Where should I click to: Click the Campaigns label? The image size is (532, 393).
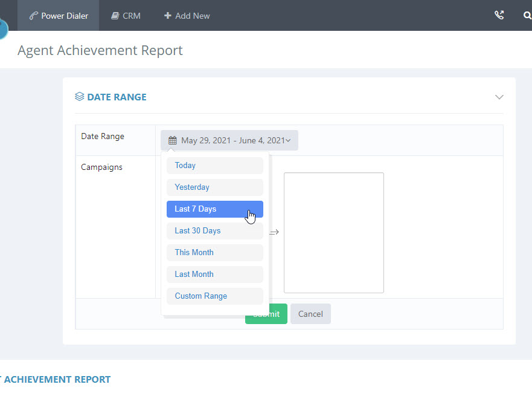point(101,167)
